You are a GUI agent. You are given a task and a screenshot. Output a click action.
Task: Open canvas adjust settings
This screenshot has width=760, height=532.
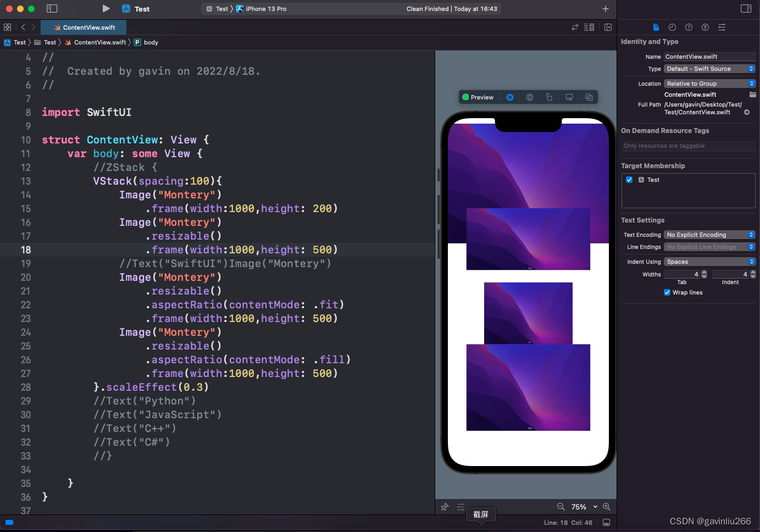[x=461, y=507]
